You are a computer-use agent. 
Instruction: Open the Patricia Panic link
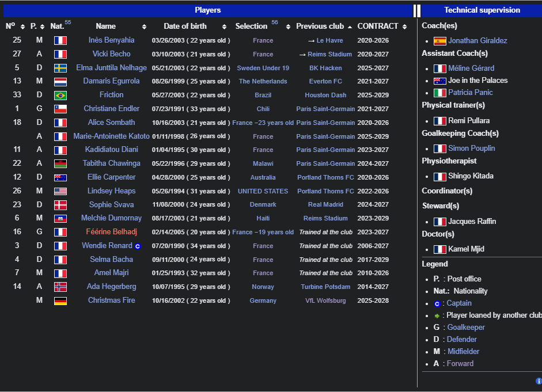click(470, 93)
